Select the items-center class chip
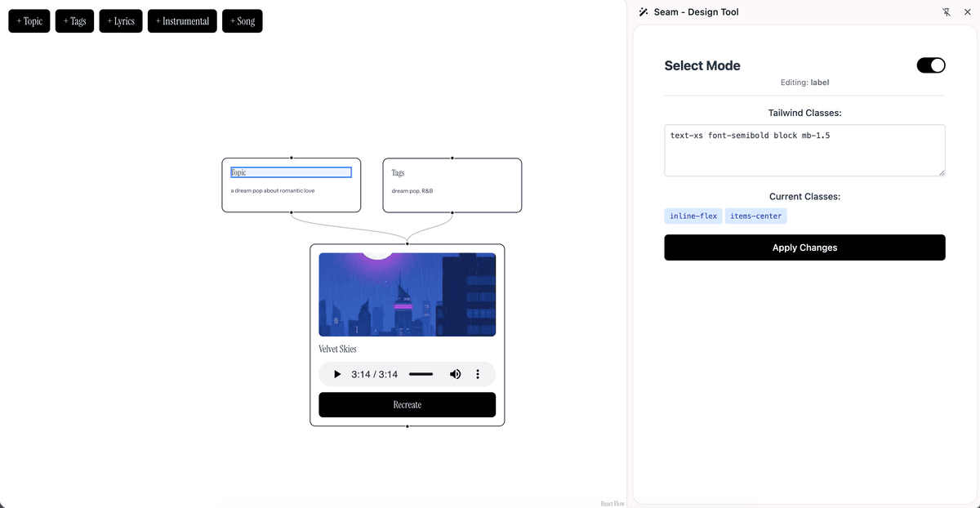980x508 pixels. (755, 216)
